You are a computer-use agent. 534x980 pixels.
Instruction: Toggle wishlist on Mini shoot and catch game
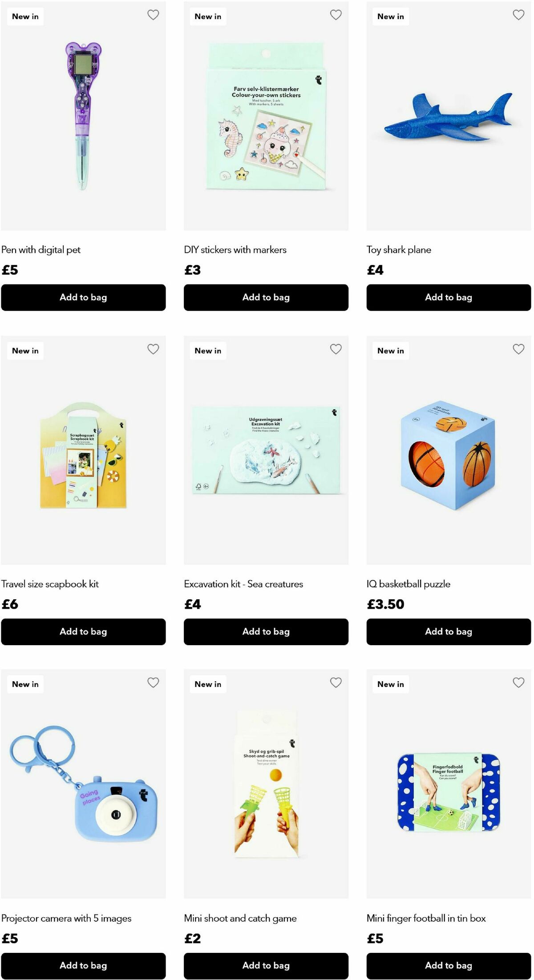336,683
